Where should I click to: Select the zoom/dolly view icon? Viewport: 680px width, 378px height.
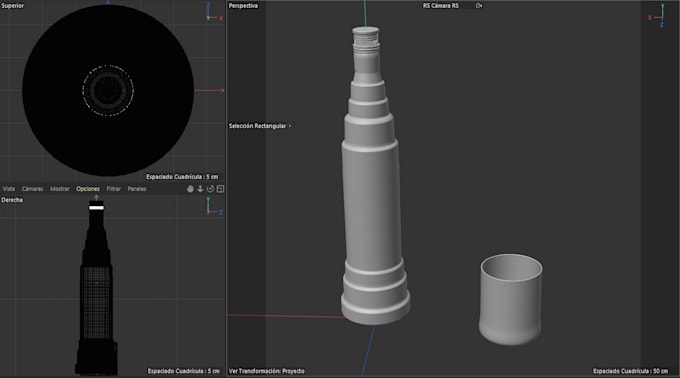[200, 189]
